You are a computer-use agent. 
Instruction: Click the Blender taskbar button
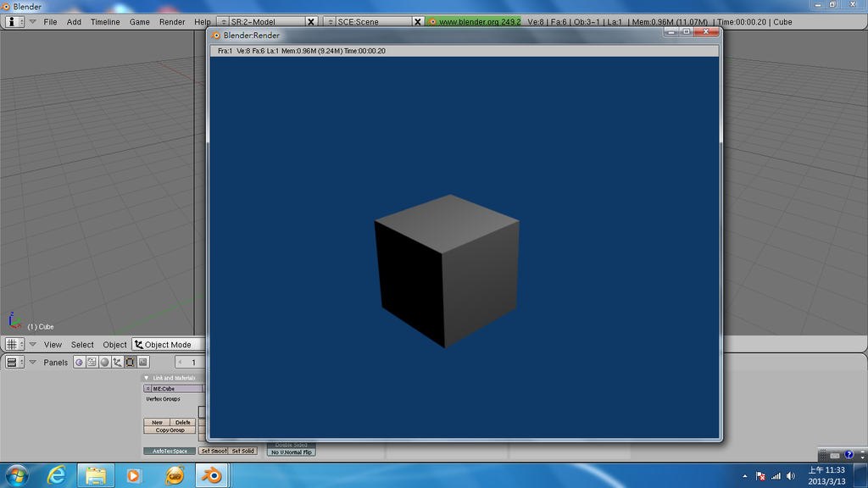(211, 476)
